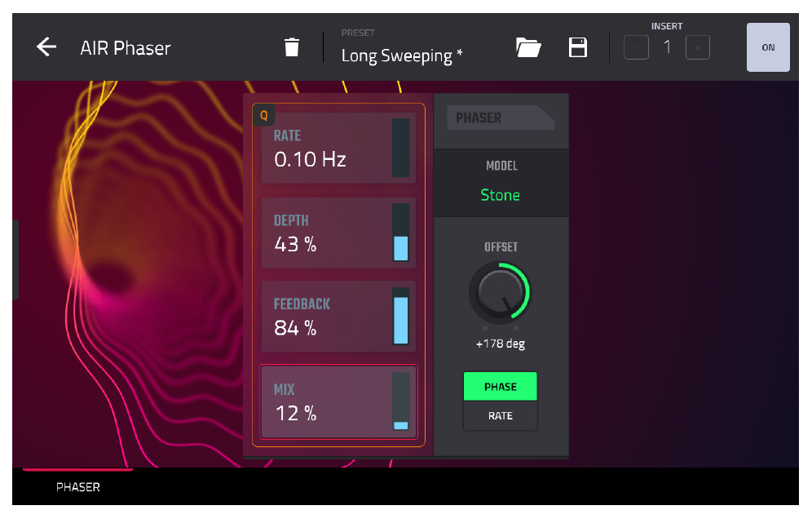The width and height of the screenshot is (812, 519).
Task: Switch offset mode to RATE
Action: click(x=501, y=415)
